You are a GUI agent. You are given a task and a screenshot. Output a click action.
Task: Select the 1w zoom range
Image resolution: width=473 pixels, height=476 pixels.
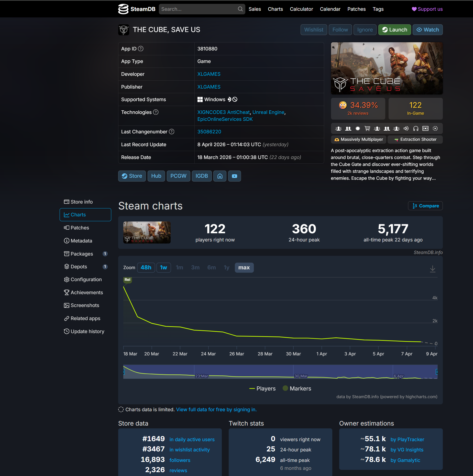pos(163,268)
